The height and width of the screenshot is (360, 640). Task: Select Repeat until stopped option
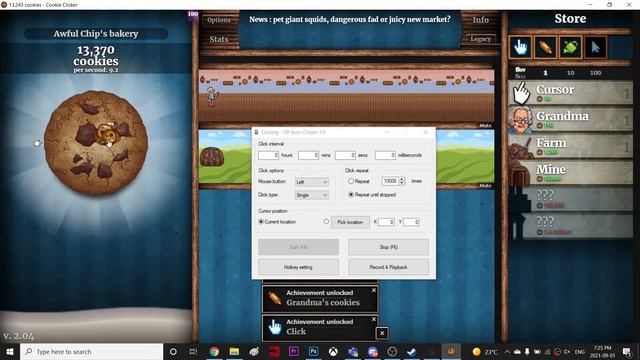coord(351,195)
